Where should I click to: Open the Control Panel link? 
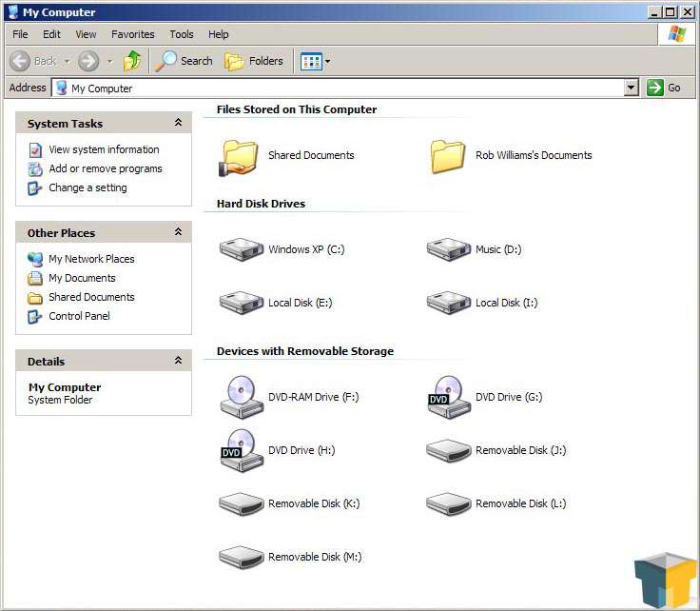pyautogui.click(x=79, y=316)
